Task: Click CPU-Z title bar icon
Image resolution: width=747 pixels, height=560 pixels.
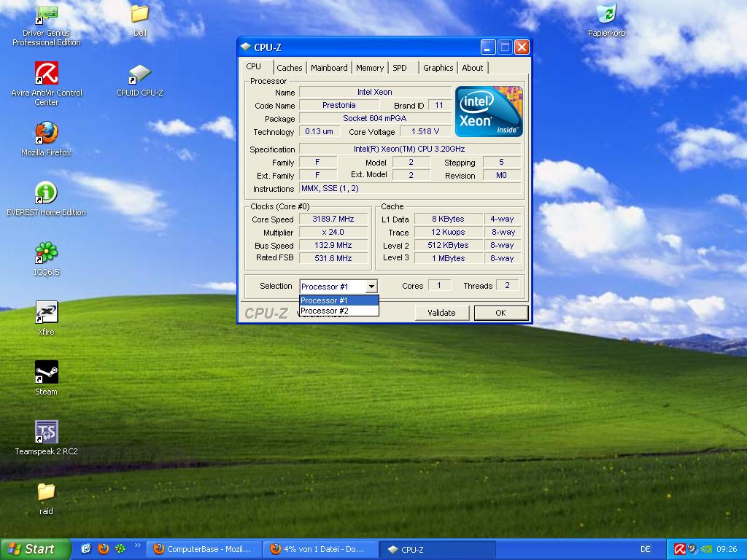Action: click(x=245, y=47)
